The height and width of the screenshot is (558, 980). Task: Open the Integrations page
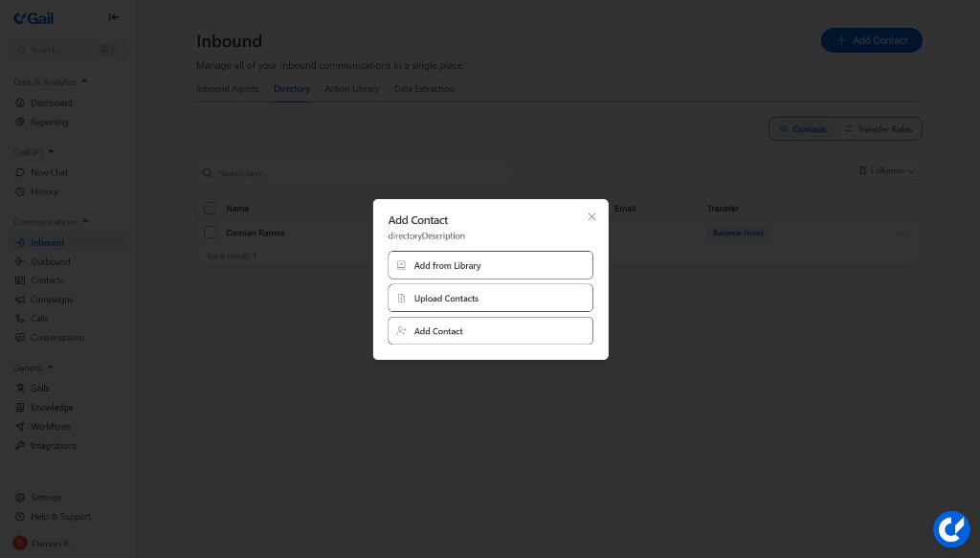coord(54,445)
